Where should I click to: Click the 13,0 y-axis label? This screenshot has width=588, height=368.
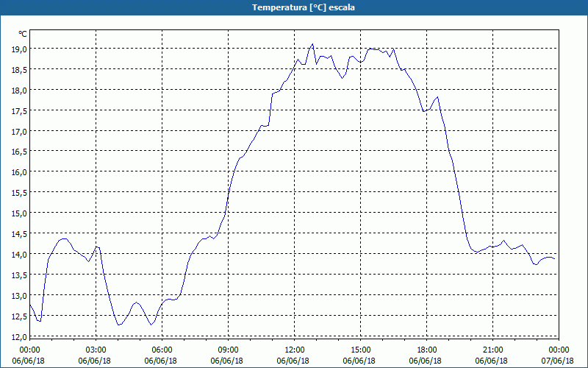(x=20, y=296)
